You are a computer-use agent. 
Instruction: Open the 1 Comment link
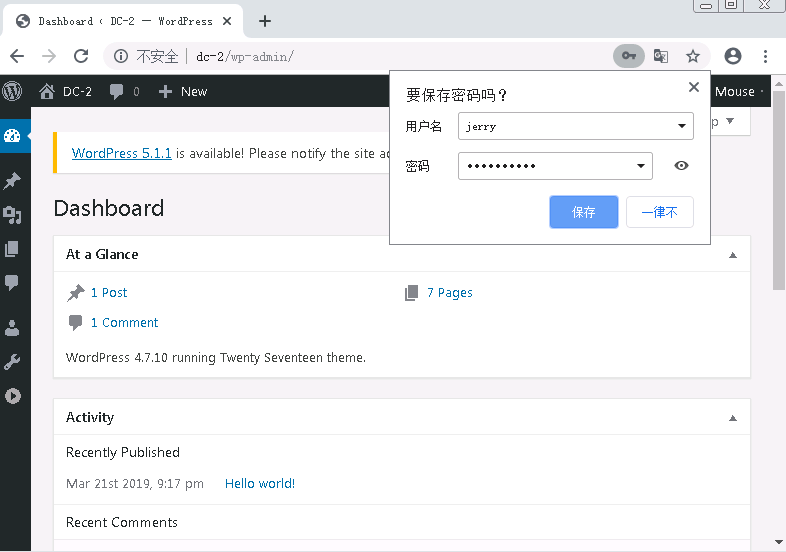tap(124, 322)
